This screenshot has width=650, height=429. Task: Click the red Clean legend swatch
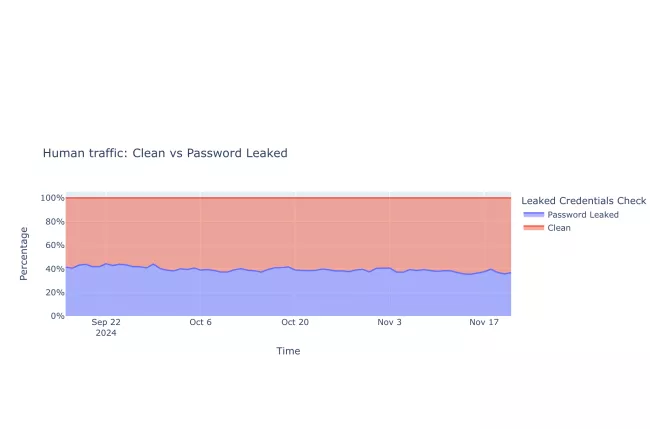[533, 228]
